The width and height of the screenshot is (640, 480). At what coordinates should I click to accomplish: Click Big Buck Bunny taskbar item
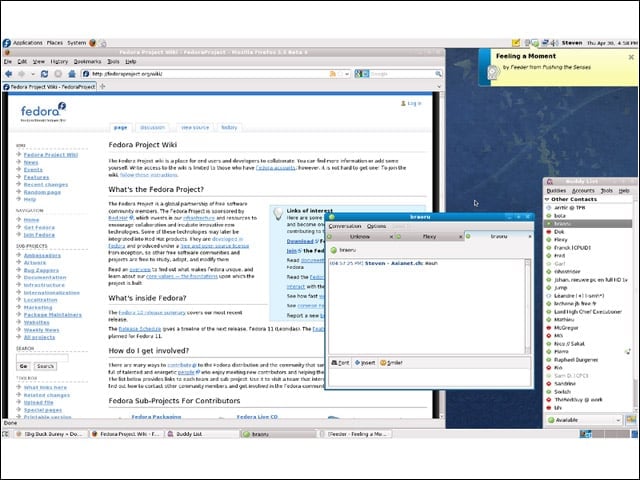coord(50,434)
